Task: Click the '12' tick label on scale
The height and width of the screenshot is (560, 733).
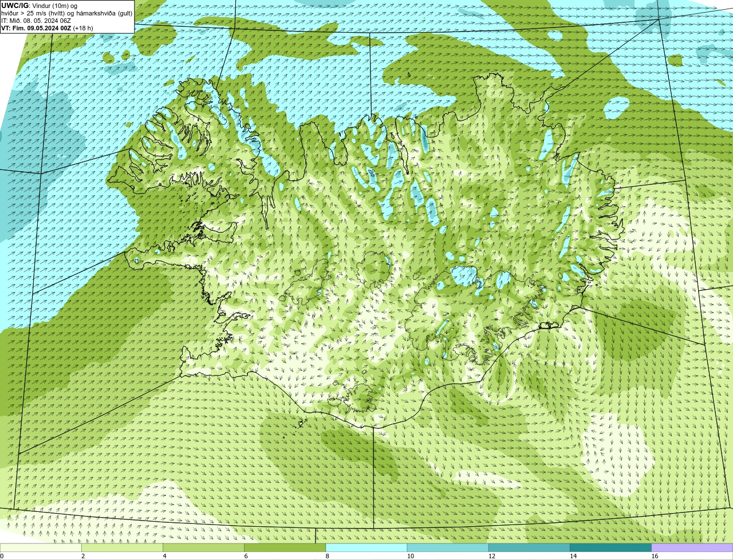Action: coord(491,556)
